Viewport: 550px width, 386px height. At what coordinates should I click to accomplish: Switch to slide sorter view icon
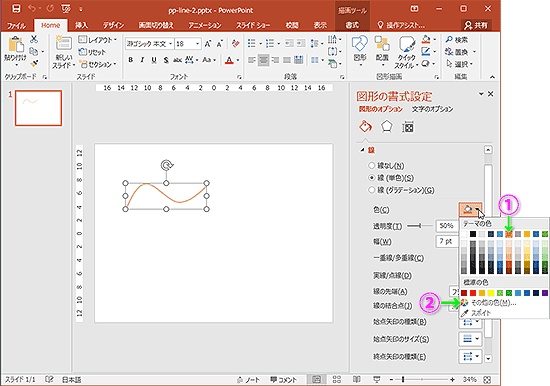(x=337, y=379)
